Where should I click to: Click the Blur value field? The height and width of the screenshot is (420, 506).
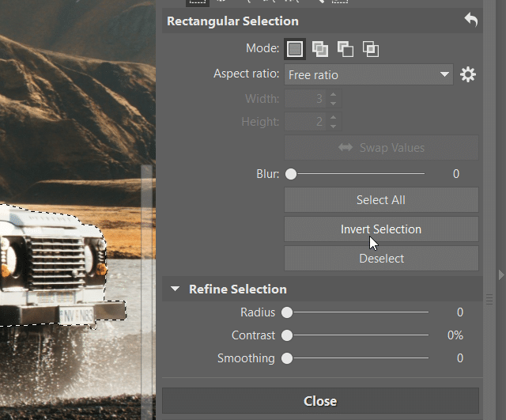pos(456,174)
